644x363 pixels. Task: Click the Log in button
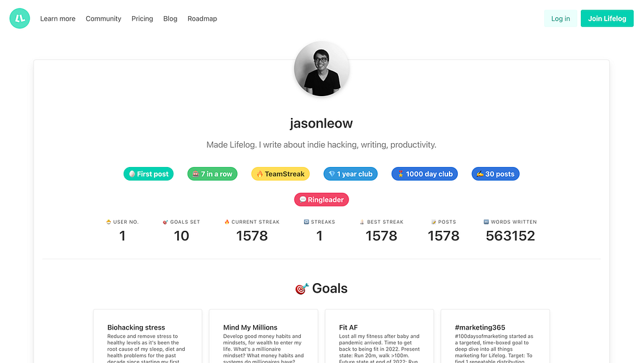pyautogui.click(x=561, y=19)
